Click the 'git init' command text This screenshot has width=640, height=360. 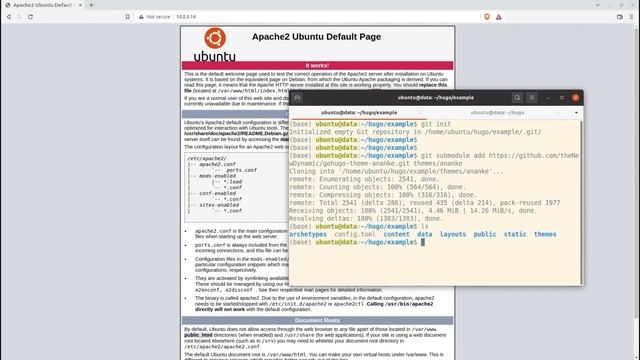coord(436,124)
